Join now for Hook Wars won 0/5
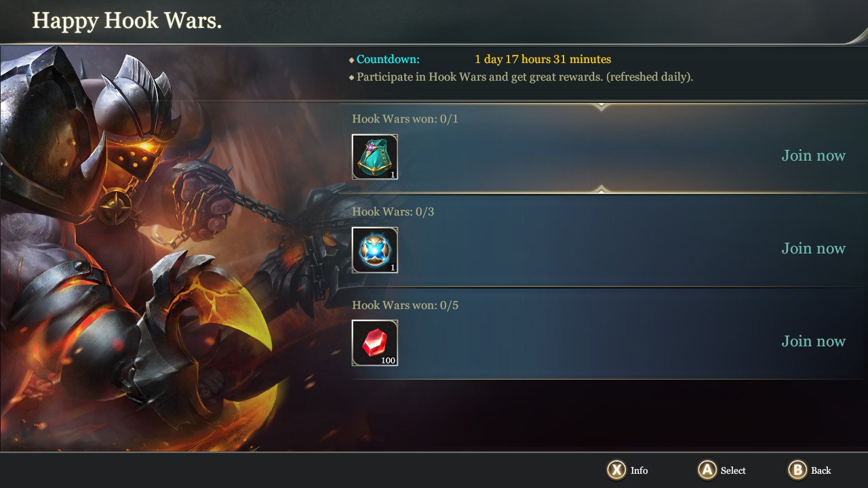868x488 pixels. pos(813,341)
